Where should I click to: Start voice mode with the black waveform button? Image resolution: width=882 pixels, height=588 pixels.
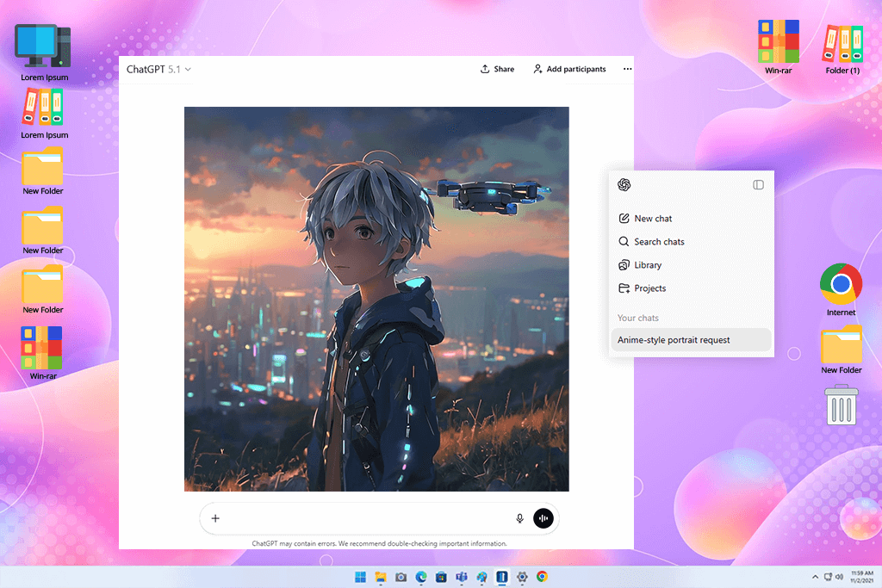[x=543, y=518]
